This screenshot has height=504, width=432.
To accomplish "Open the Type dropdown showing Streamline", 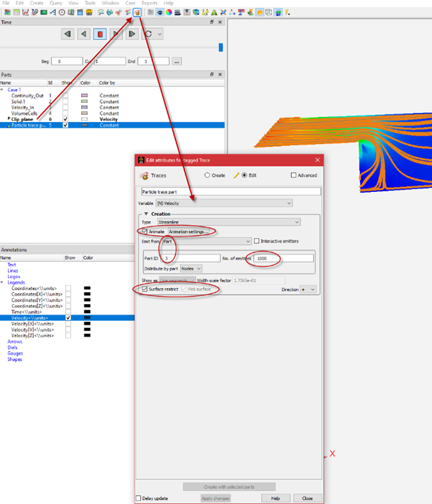I will 229,222.
